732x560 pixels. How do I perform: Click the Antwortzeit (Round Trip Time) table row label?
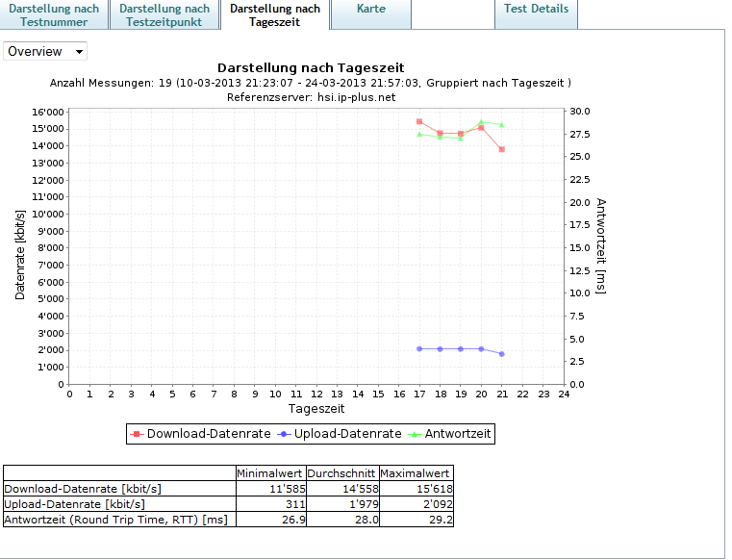tap(115, 520)
